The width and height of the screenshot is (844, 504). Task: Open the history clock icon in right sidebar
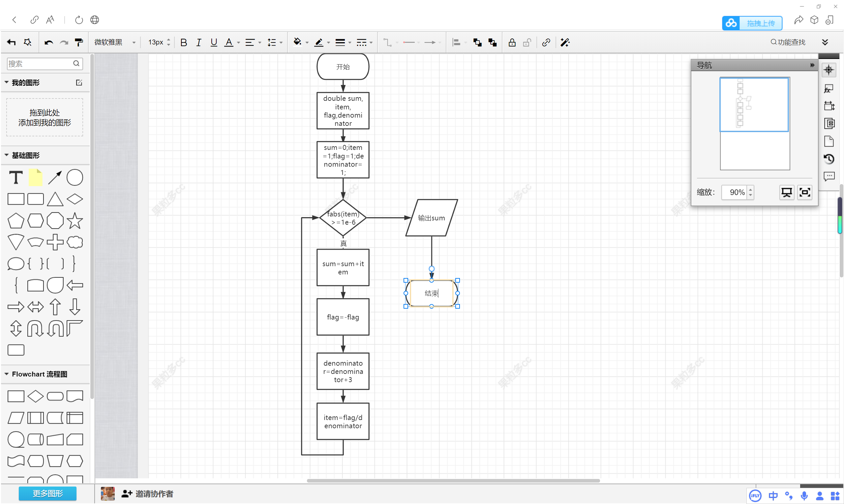[x=829, y=158]
